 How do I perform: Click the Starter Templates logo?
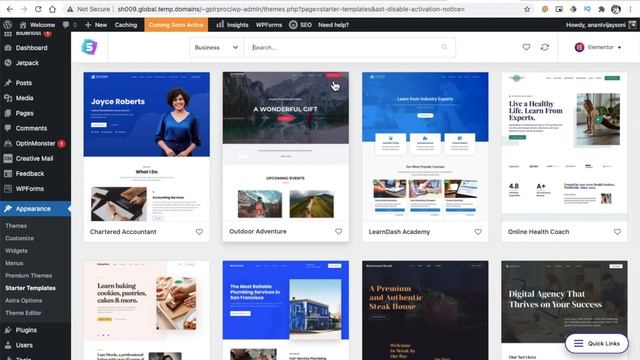click(x=89, y=47)
